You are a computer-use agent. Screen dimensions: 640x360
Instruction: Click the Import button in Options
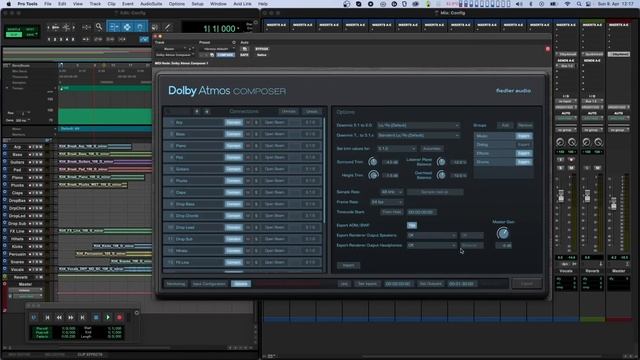coord(348,265)
